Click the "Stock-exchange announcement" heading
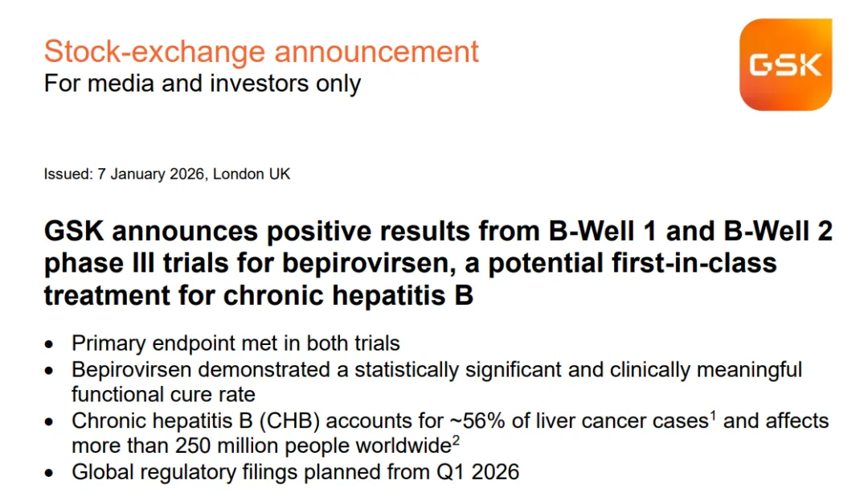This screenshot has width=868, height=497. point(261,51)
